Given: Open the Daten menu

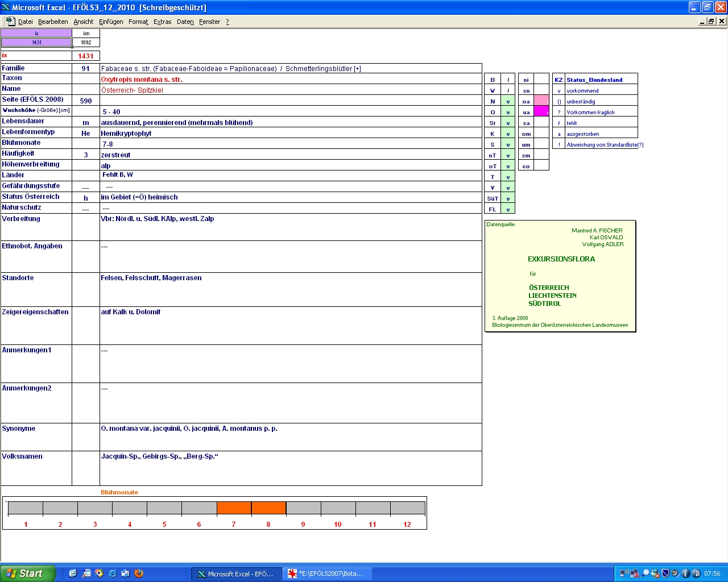Looking at the screenshot, I should (185, 22).
